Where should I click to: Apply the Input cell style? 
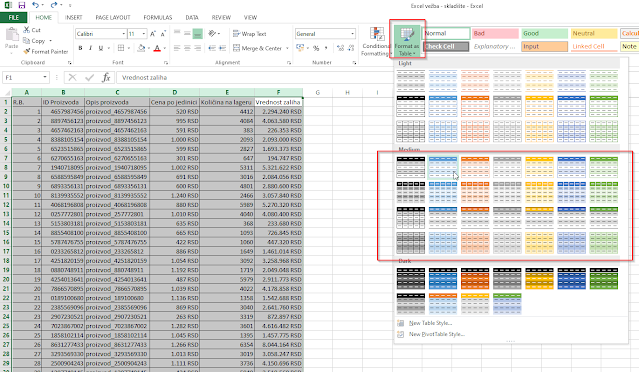544,46
